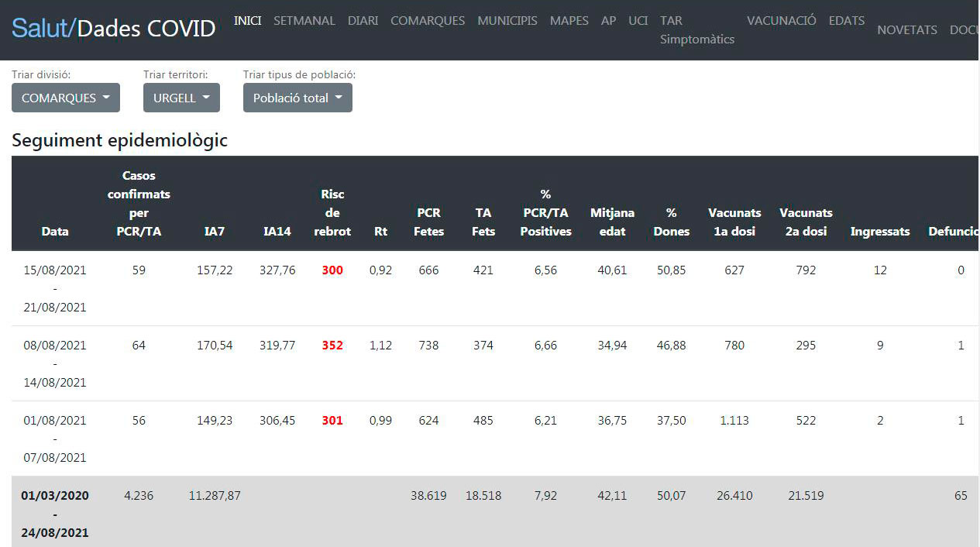
Task: Click the red 352 risk value
Action: (332, 346)
